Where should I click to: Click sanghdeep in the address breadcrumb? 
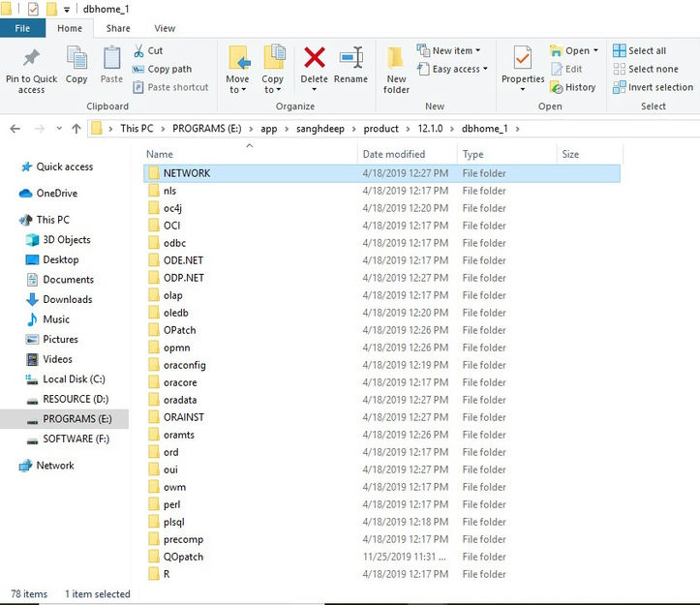pos(320,129)
